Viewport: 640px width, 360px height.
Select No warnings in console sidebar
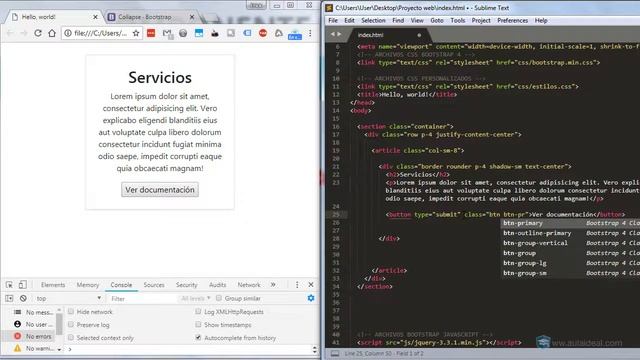tap(33, 349)
